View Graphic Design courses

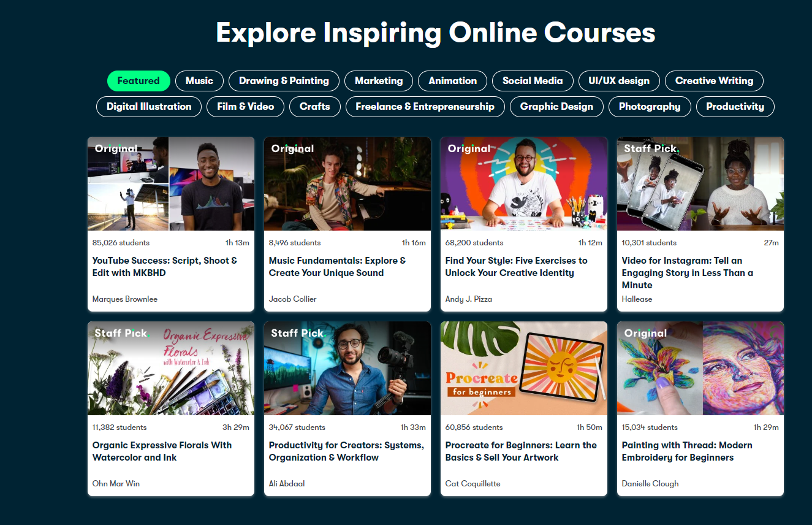pos(556,107)
